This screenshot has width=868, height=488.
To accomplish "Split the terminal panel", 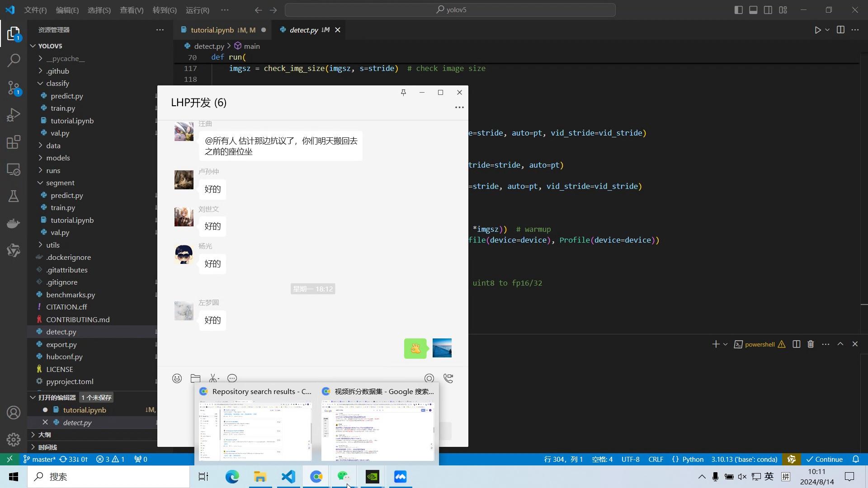I will click(797, 344).
